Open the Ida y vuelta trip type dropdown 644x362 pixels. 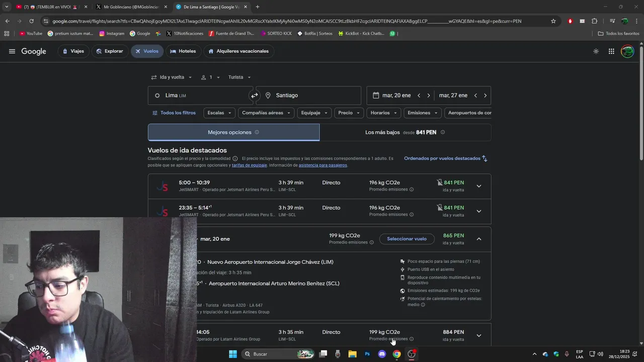(x=172, y=77)
